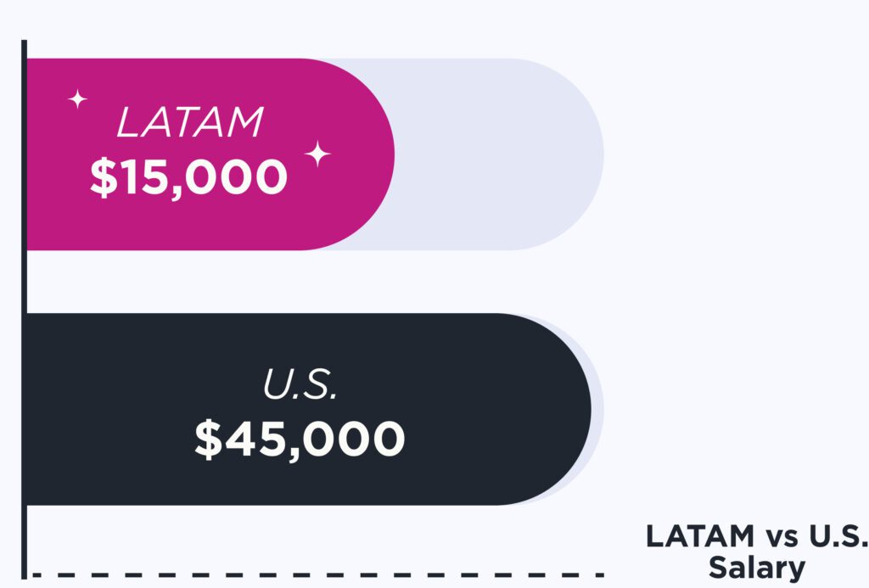This screenshot has width=869, height=588.
Task: Click the word "Salary" in the caption
Action: coord(756,568)
